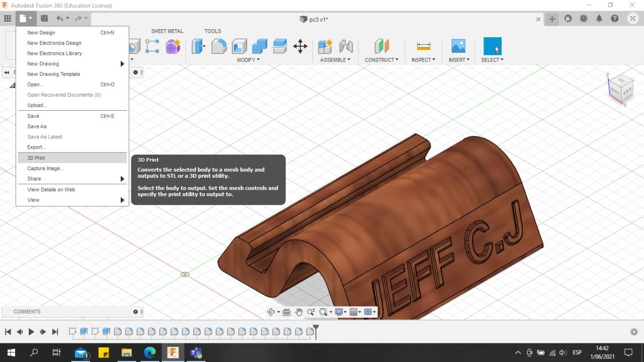Switch to the TOOLS tab
This screenshot has height=362, width=644.
point(213,31)
